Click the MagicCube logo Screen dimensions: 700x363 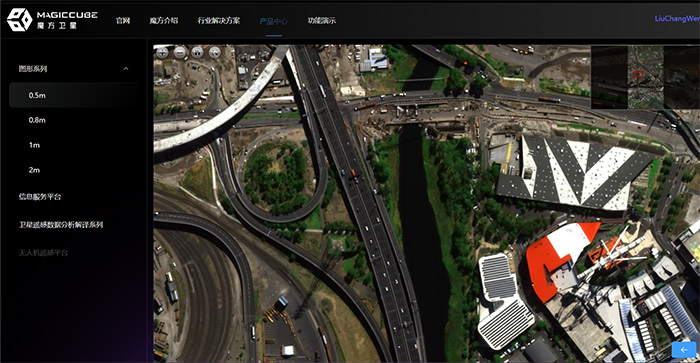[x=52, y=20]
